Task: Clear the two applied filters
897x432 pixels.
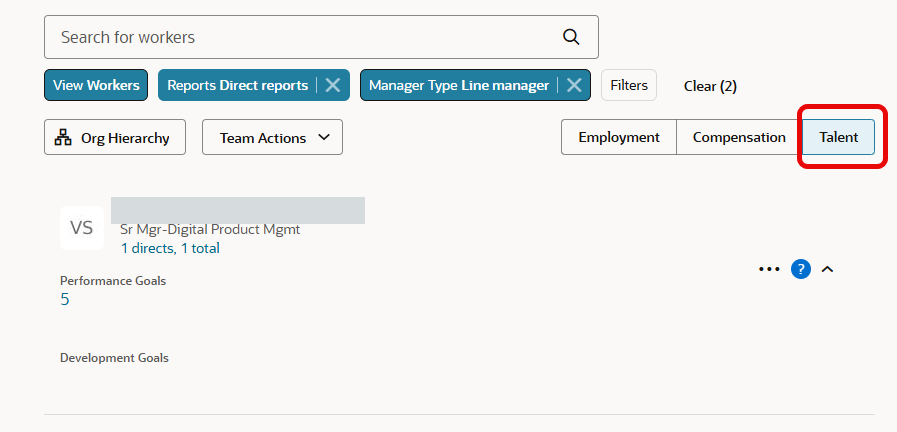Action: coord(710,86)
